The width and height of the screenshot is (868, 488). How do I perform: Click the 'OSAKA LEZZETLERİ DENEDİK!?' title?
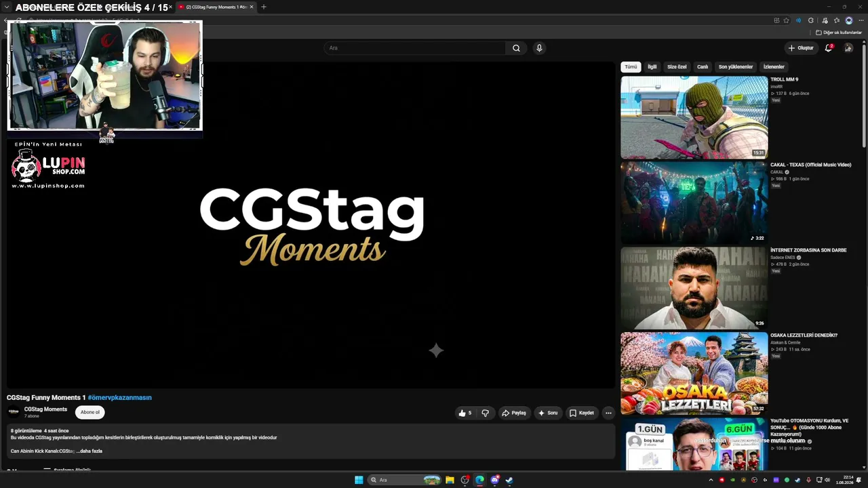pos(804,335)
